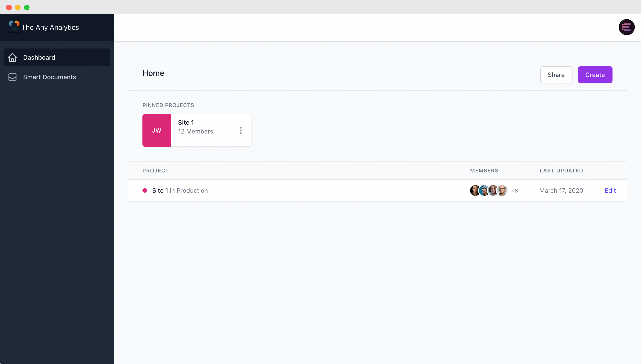This screenshot has width=641, height=364.
Task: Click the last member avatar before the +8 counter
Action: point(503,190)
